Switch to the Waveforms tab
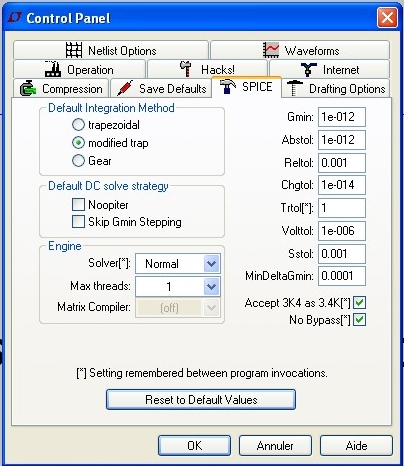Screen dimensions: 404x466 coord(300,50)
